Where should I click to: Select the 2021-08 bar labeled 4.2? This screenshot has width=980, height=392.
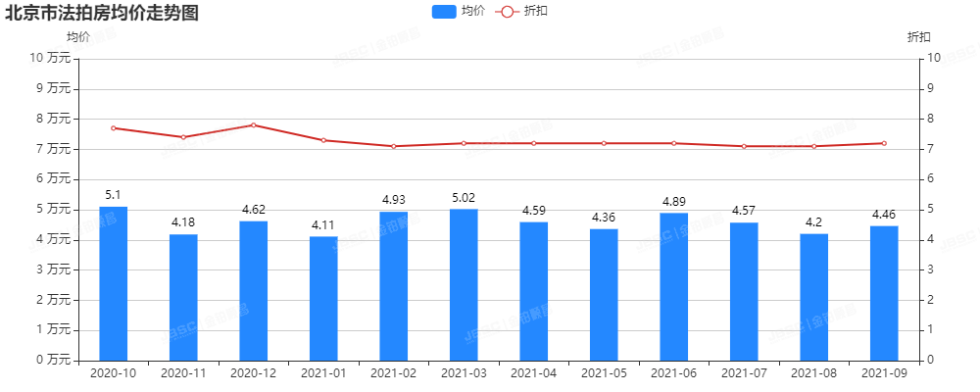pyautogui.click(x=813, y=298)
